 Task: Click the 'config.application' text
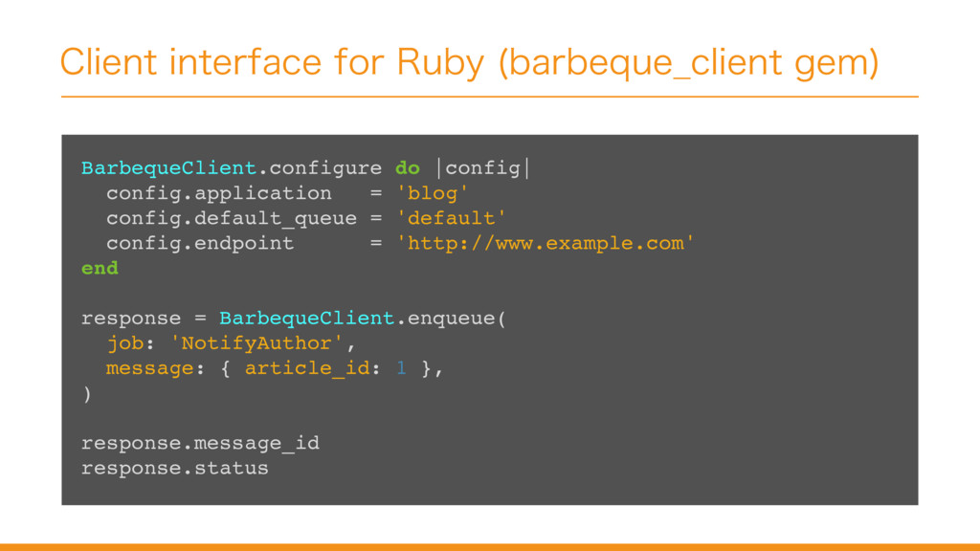(219, 193)
